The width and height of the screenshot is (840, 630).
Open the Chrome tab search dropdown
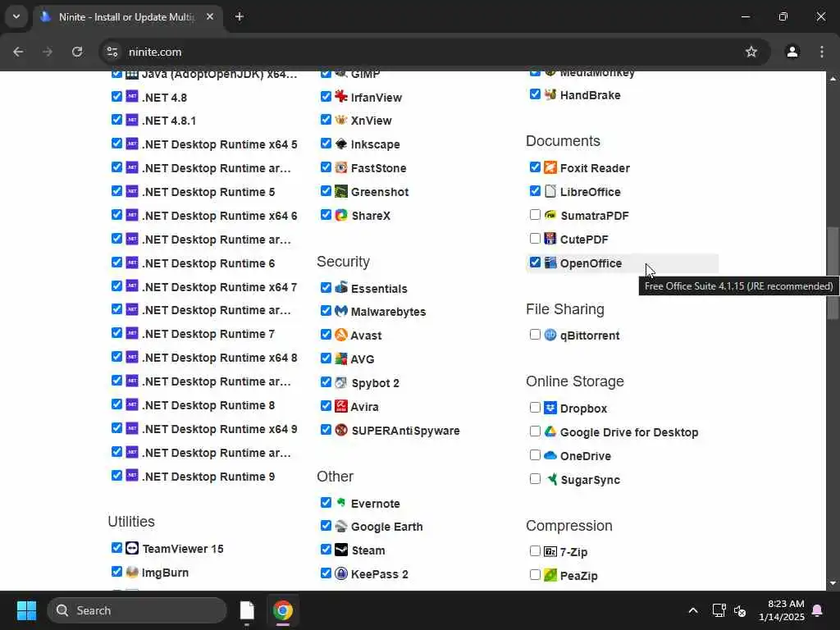(x=16, y=16)
